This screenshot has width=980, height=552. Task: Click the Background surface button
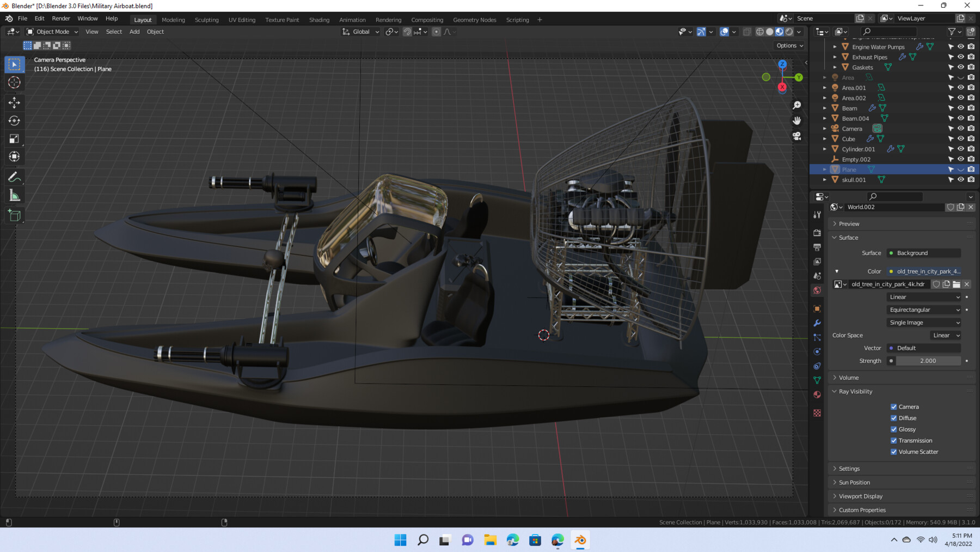pyautogui.click(x=923, y=253)
